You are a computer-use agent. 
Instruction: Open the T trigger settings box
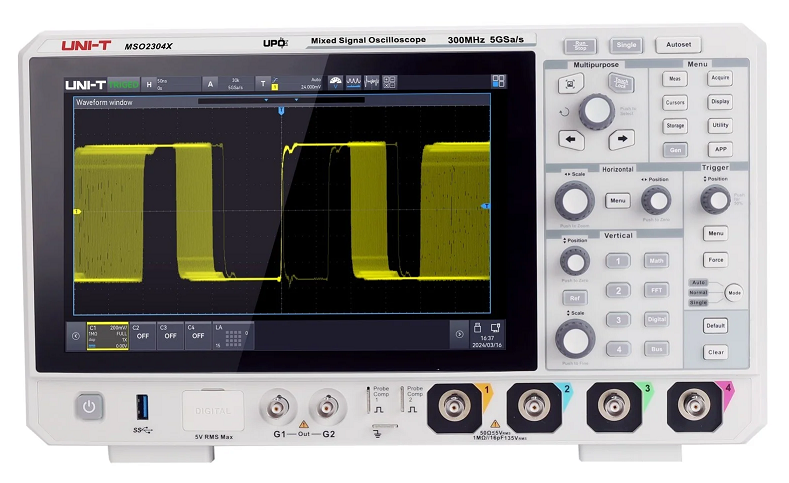click(289, 84)
